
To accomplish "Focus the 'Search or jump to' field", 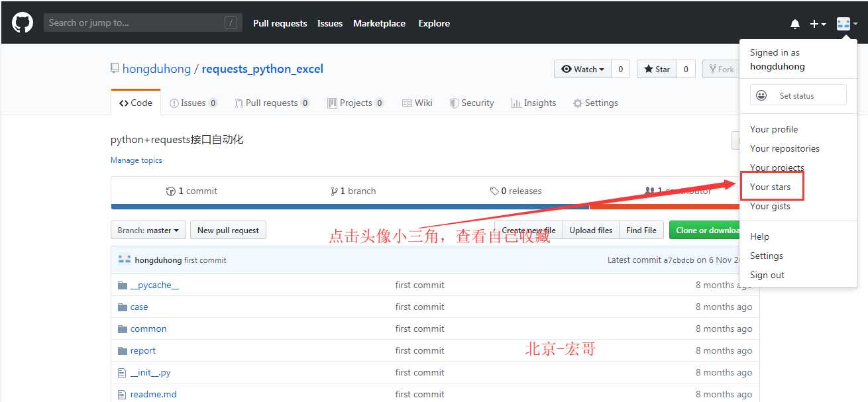I will (142, 23).
